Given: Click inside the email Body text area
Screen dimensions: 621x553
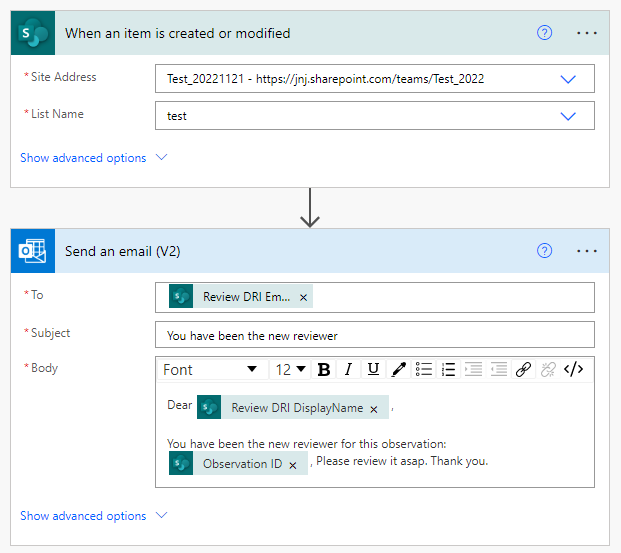Looking at the screenshot, I should [x=375, y=435].
